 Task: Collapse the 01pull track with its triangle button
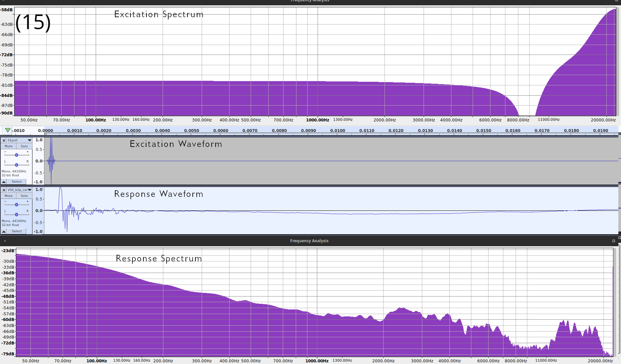pos(4,182)
